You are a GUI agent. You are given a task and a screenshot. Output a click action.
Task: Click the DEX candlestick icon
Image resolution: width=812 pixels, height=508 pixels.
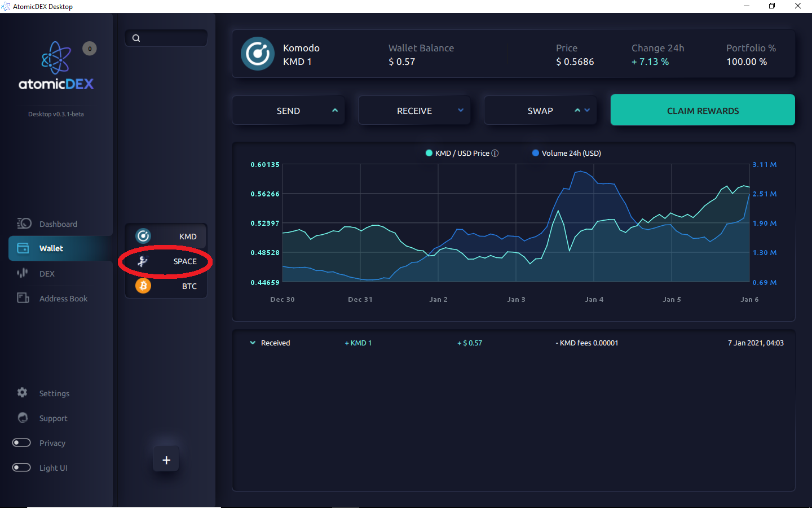tap(23, 273)
